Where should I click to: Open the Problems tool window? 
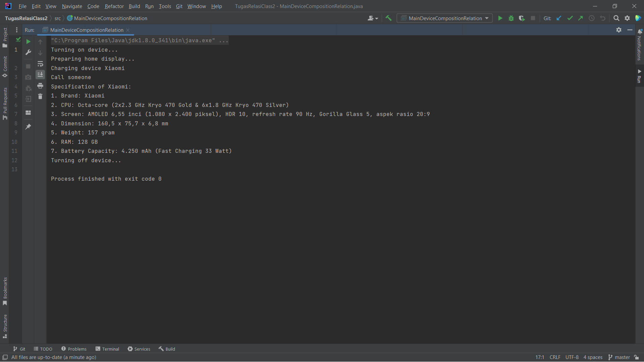pos(74,349)
